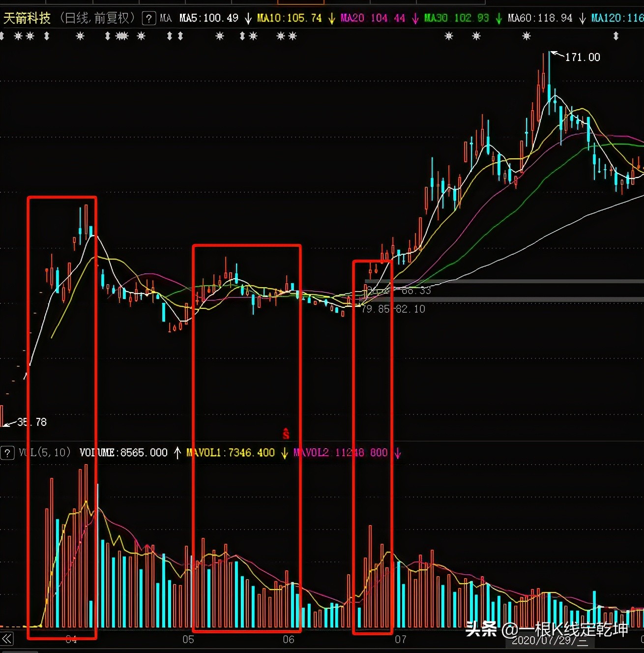
Task: Click the down arrow after MA5 value
Action: pos(248,19)
